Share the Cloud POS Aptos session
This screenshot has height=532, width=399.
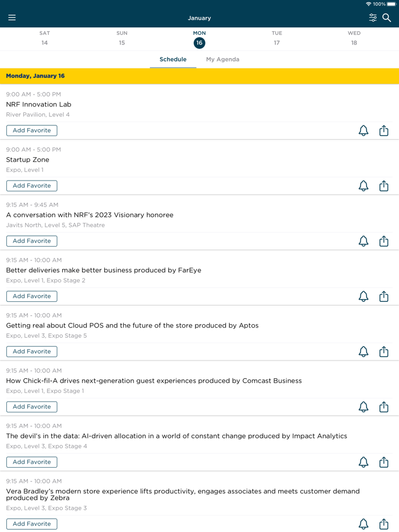[384, 351]
